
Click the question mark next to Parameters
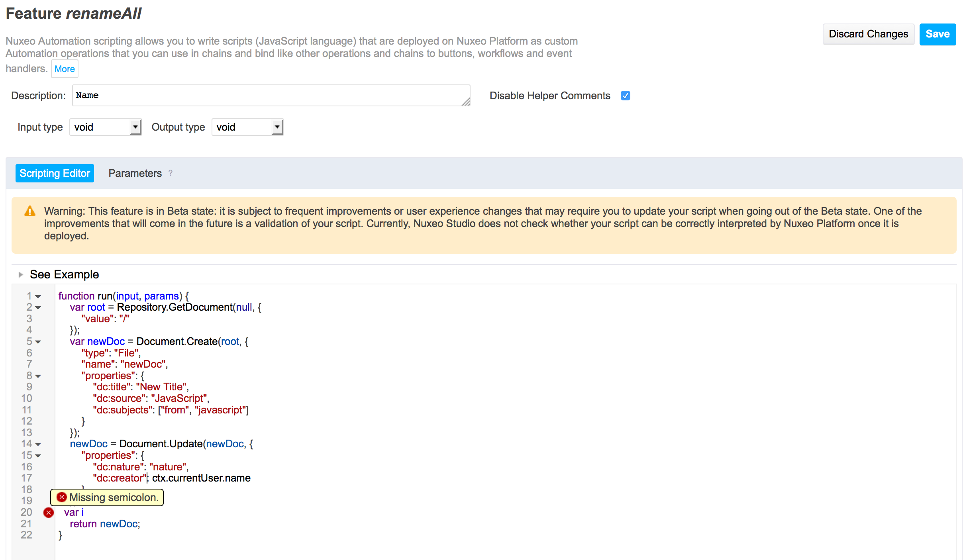click(171, 173)
